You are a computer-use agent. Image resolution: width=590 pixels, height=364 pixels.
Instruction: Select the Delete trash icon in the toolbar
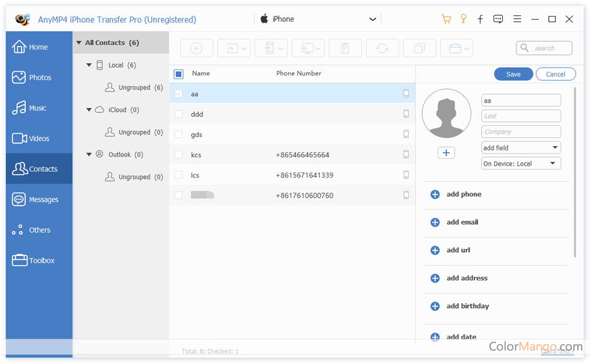pos(345,48)
